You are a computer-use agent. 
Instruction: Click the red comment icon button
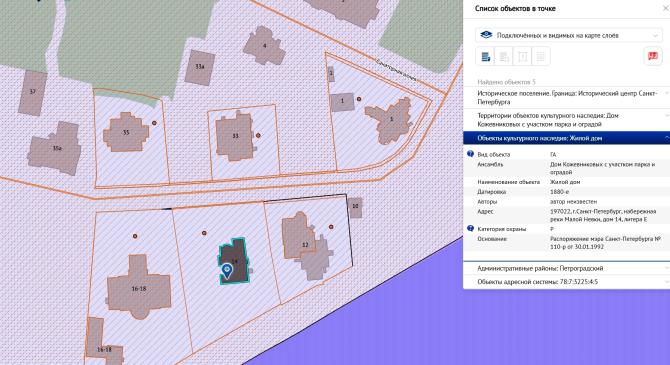pyautogui.click(x=652, y=56)
